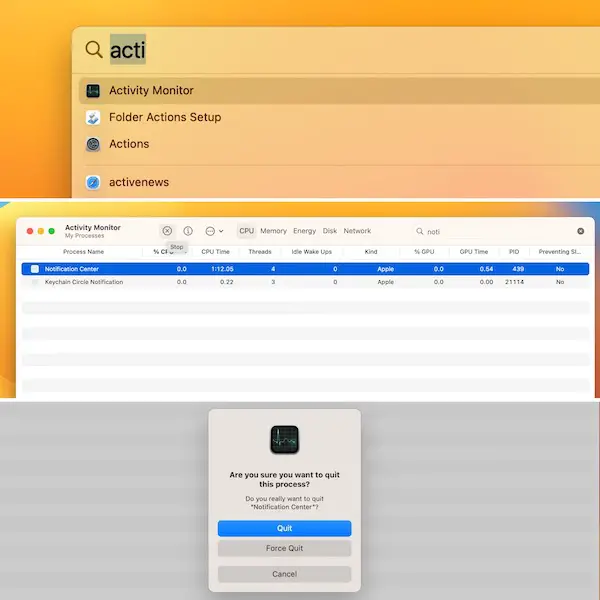Open the ellipsis actions dropdown in toolbar
Image resolution: width=600 pixels, height=600 pixels.
click(x=213, y=231)
